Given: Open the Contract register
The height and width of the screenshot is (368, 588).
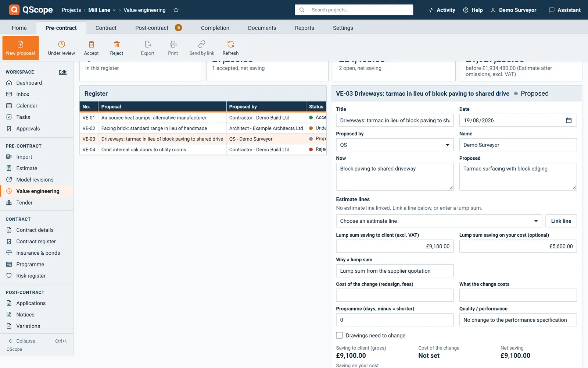Looking at the screenshot, I should (x=36, y=241).
